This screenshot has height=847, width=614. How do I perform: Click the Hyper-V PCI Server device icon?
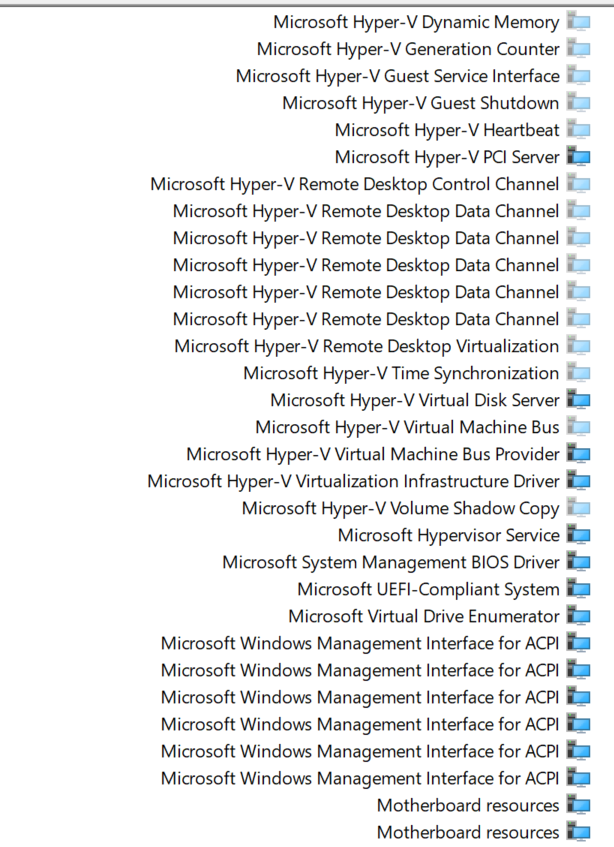[578, 156]
